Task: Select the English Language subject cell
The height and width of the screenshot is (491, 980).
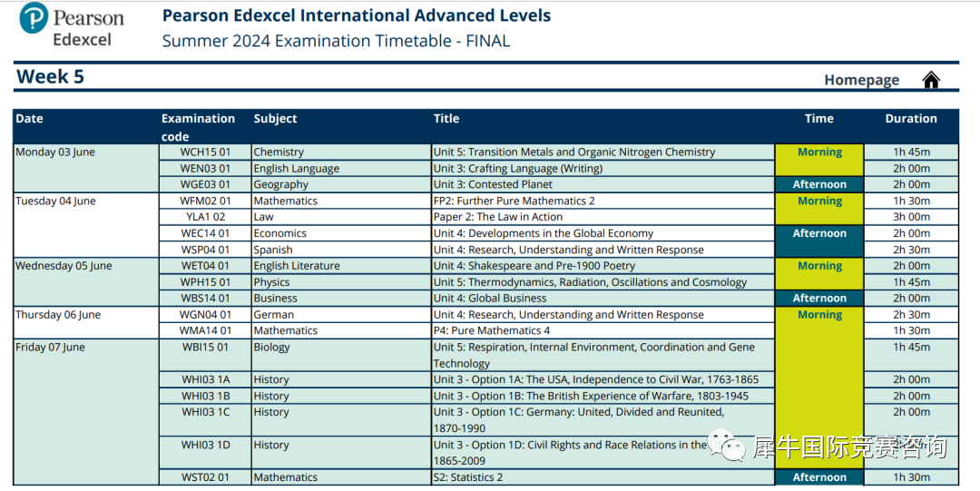Action: coord(342,168)
